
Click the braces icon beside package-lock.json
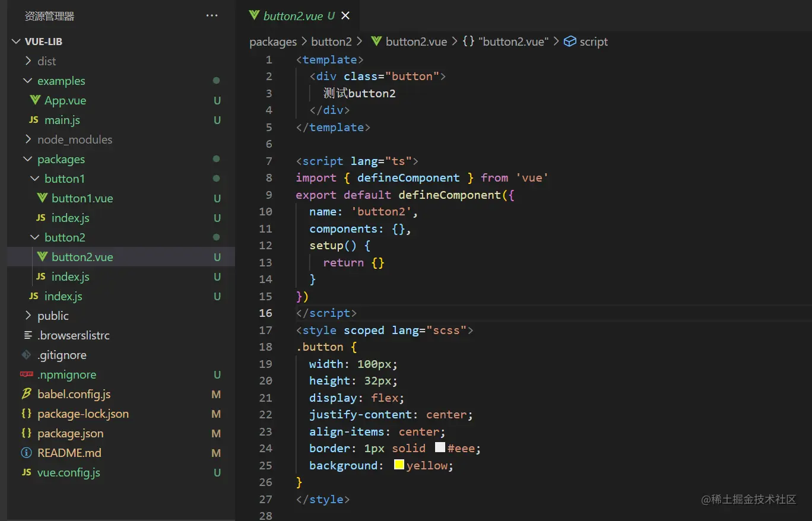[27, 414]
